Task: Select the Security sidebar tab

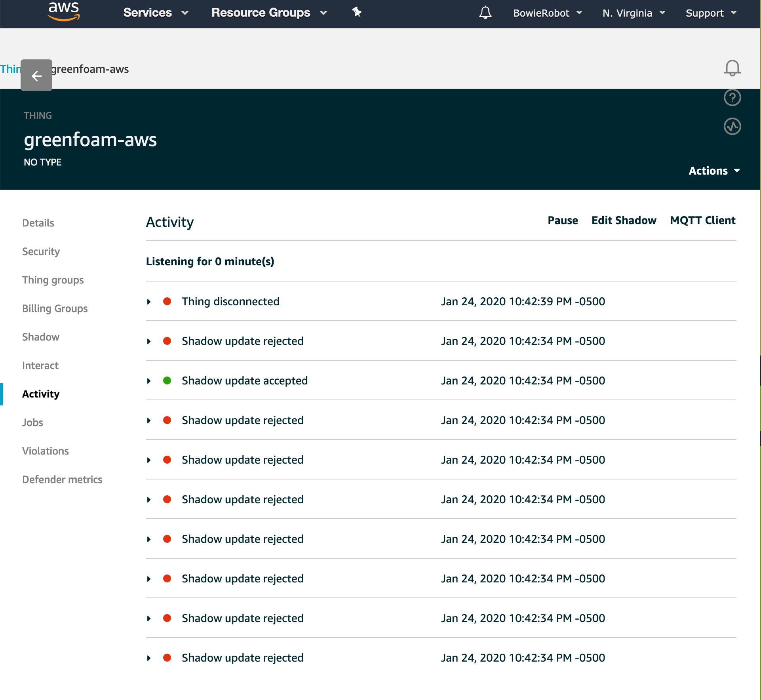Action: (x=41, y=251)
